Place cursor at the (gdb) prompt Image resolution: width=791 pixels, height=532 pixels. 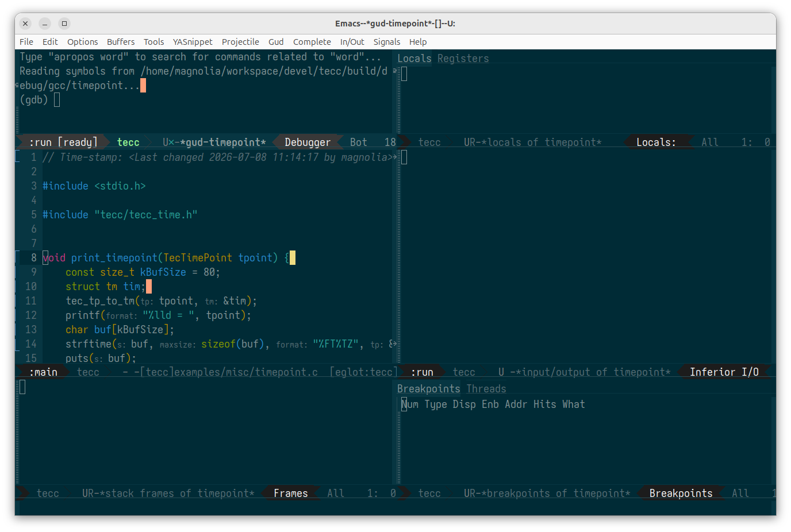tap(57, 100)
